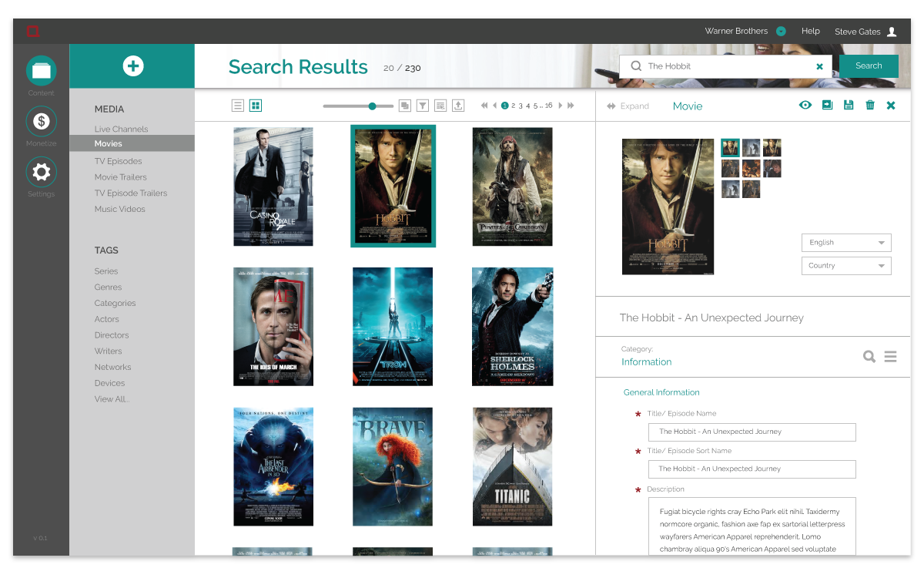Image resolution: width=924 pixels, height=578 pixels.
Task: Select the Brave poster
Action: [x=393, y=467]
